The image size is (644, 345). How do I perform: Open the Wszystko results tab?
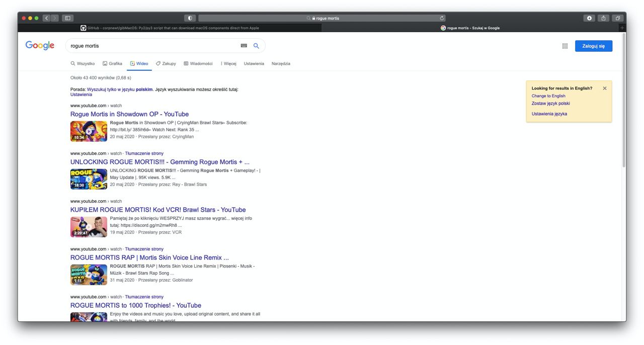pos(83,63)
